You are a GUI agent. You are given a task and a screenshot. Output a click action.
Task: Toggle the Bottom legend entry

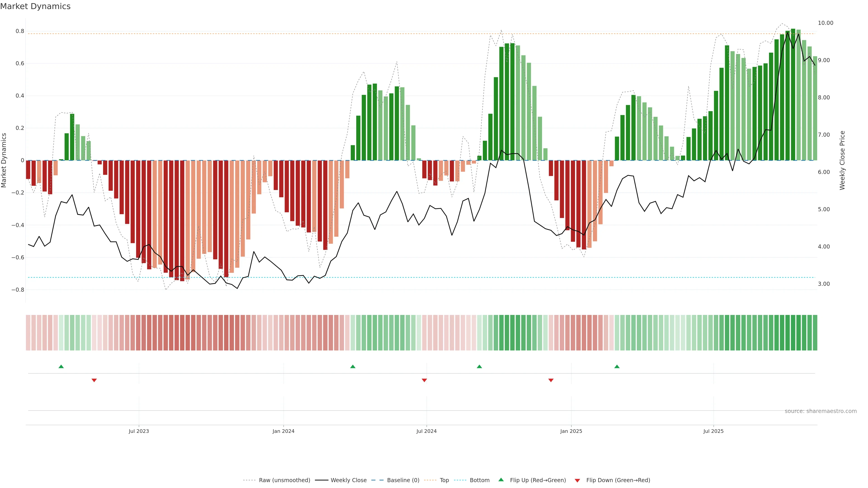tap(479, 480)
